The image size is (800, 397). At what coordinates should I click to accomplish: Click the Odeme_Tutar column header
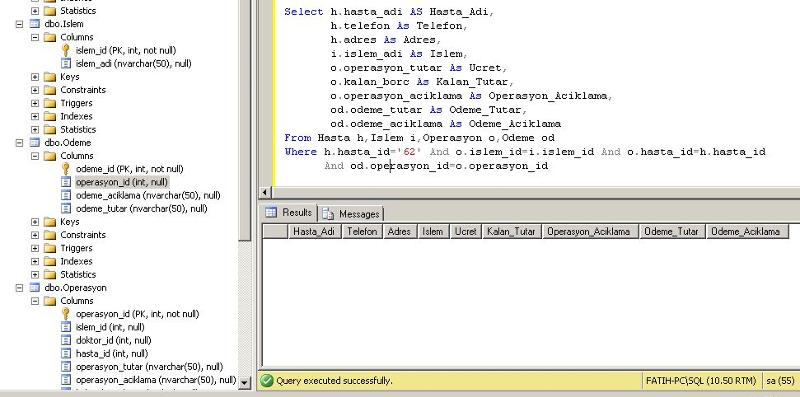pyautogui.click(x=672, y=231)
